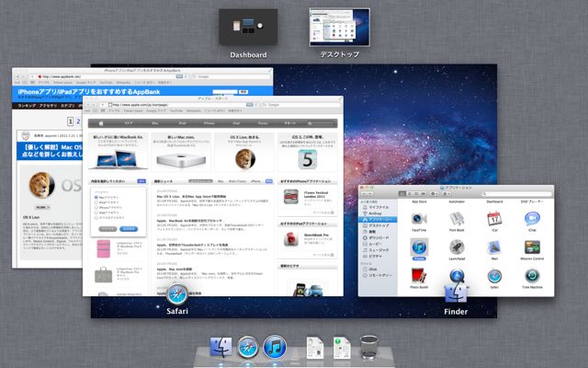
Task: Open iTunes from the Dock
Action: coord(275,347)
